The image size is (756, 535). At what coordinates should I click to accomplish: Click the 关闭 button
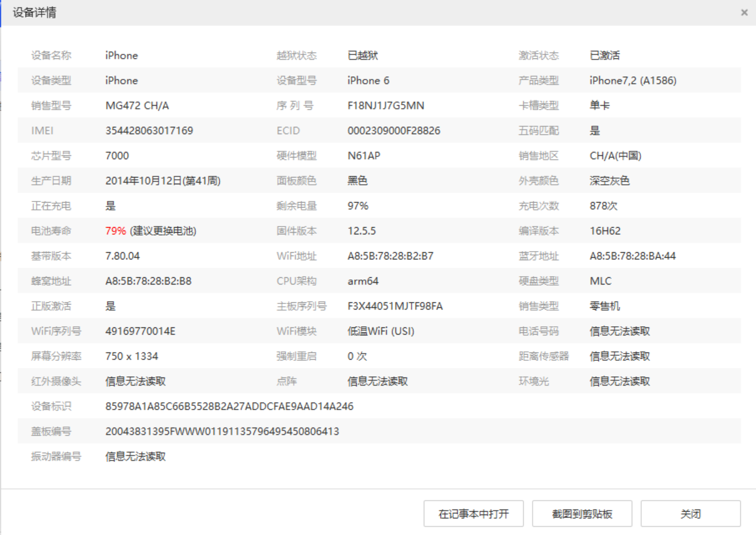coord(690,513)
